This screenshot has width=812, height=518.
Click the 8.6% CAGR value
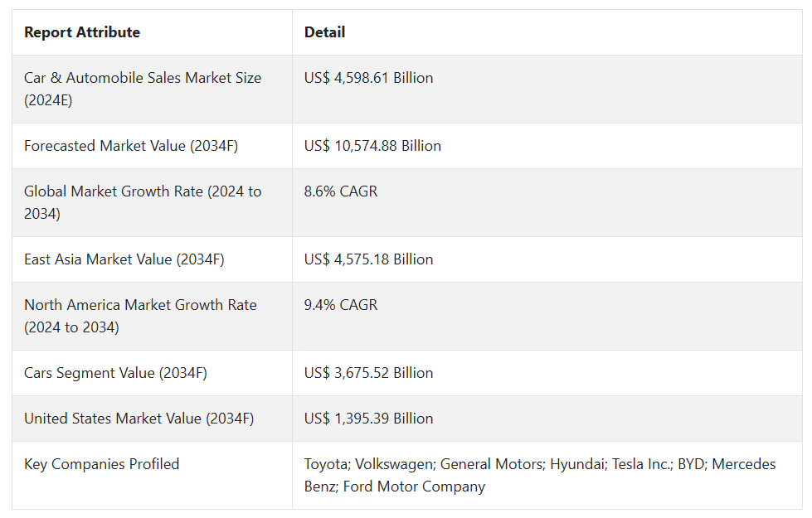(x=340, y=191)
